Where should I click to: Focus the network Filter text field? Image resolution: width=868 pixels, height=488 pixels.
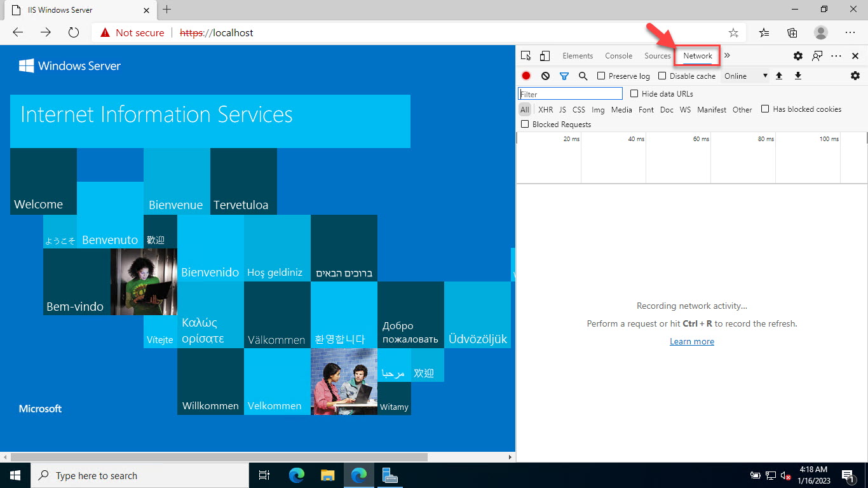tap(570, 94)
